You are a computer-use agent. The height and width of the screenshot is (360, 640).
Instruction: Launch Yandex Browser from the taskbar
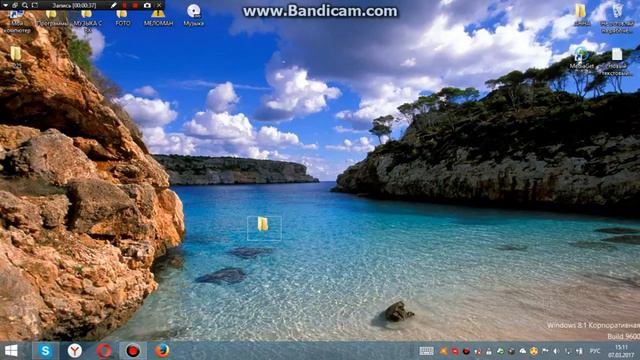[x=75, y=351]
